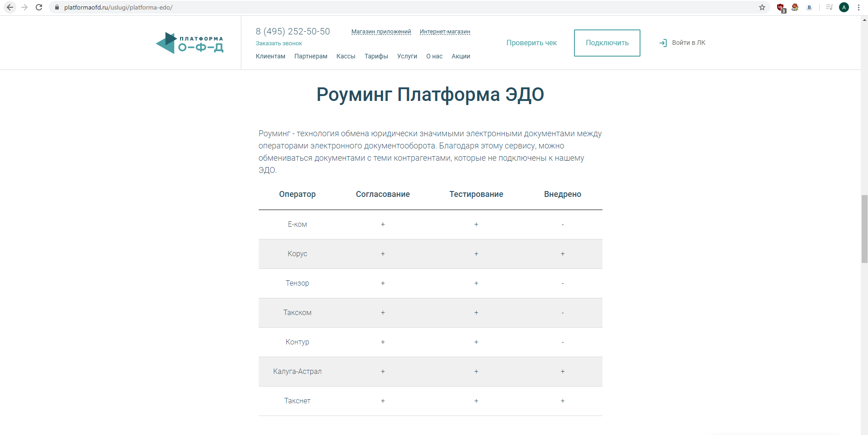
Task: Select the Такском operator cell
Action: pyautogui.click(x=298, y=313)
